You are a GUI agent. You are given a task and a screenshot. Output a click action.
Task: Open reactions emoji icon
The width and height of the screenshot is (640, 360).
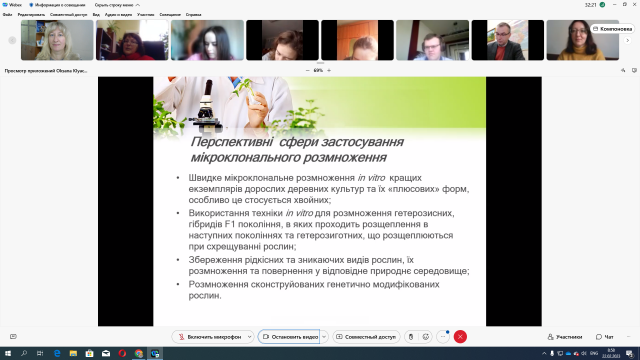[x=426, y=337]
